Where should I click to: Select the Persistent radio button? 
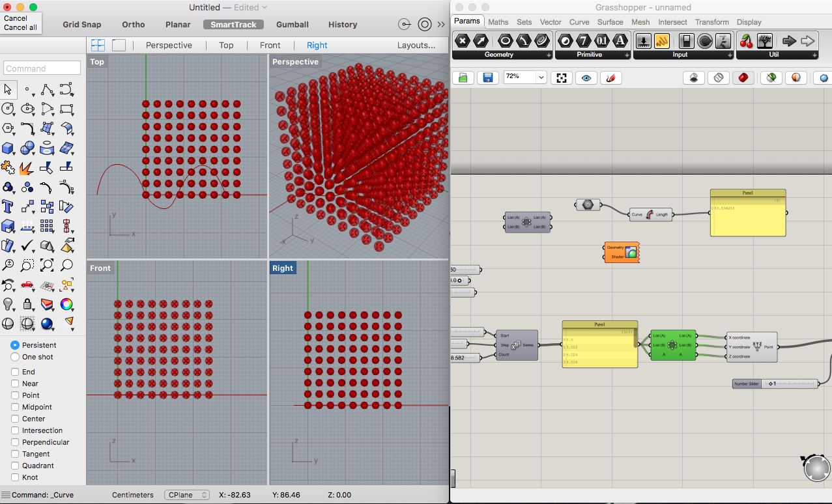point(15,345)
